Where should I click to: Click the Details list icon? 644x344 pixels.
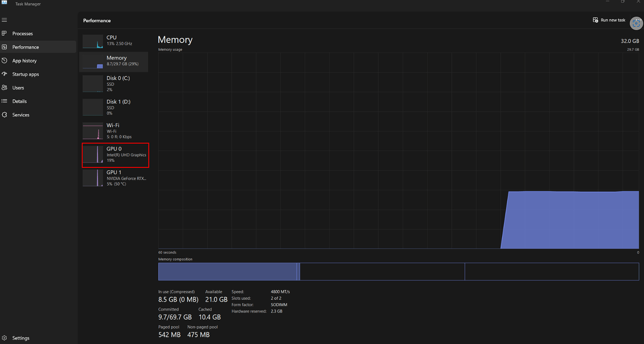5,101
